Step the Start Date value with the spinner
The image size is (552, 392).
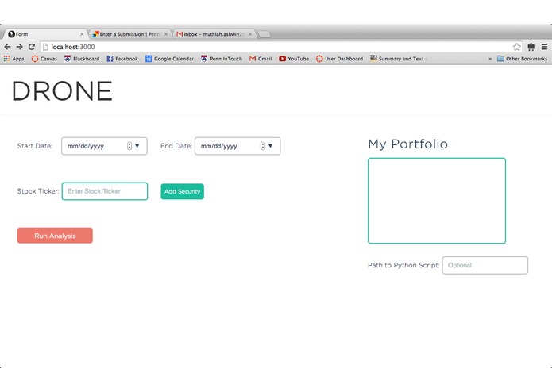click(x=129, y=146)
